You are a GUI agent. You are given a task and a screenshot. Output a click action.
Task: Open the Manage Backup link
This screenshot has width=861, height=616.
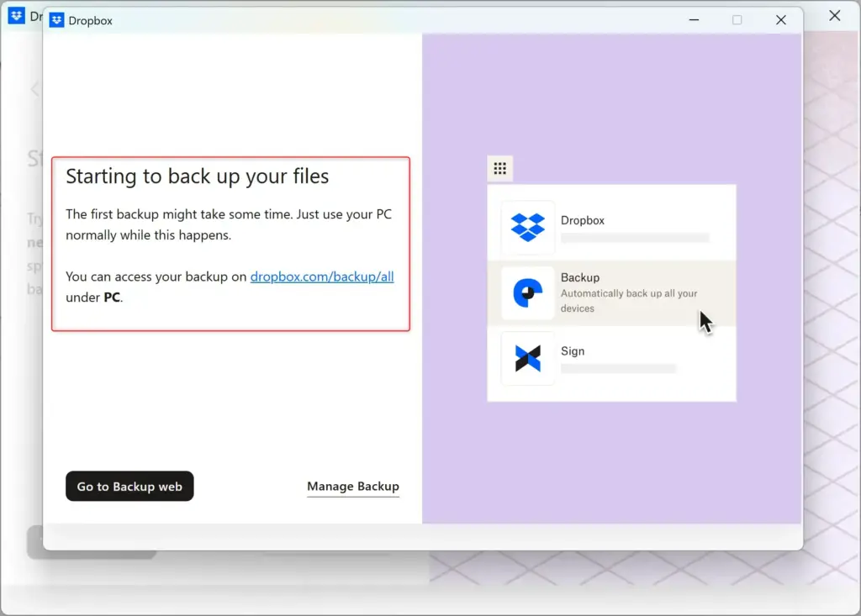pyautogui.click(x=353, y=487)
